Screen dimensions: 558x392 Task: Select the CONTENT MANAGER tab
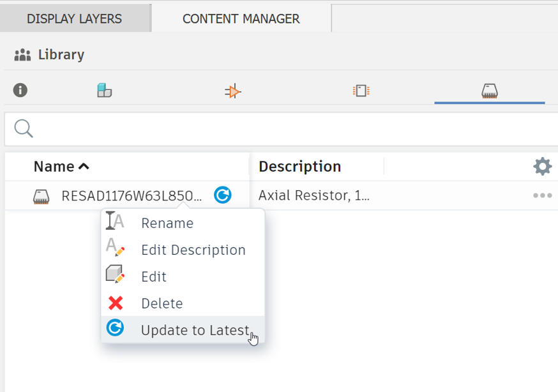click(x=241, y=18)
